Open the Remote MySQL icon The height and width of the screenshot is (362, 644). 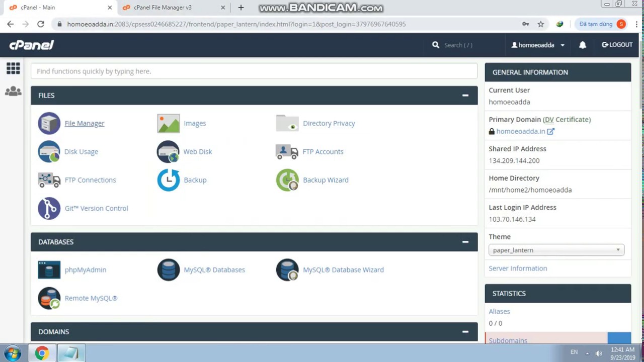pyautogui.click(x=49, y=298)
